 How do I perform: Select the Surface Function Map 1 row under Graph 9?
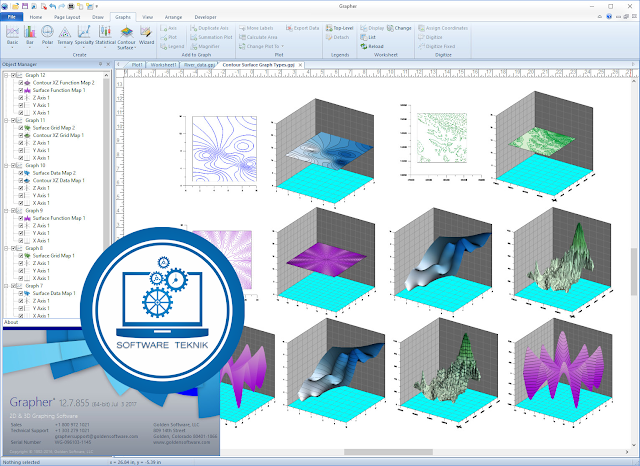[x=59, y=218]
